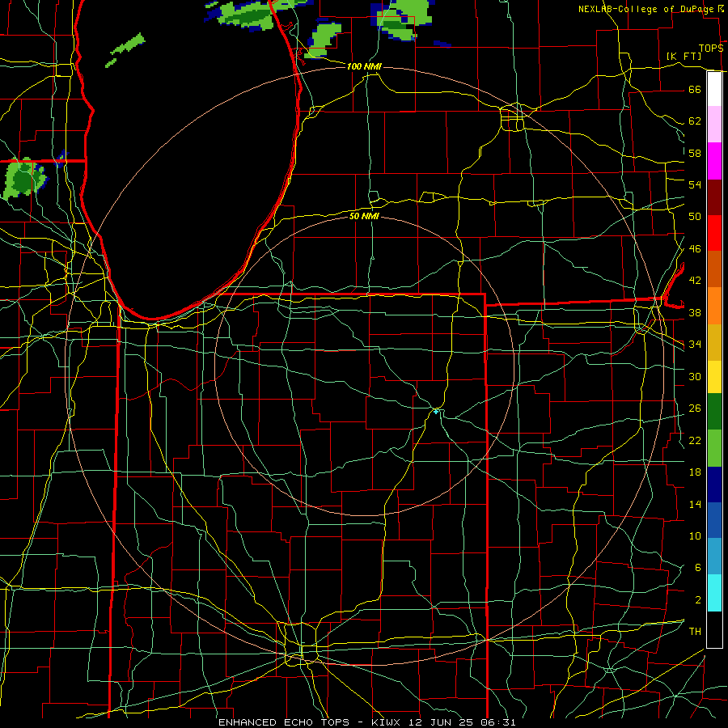Click the legend value 42
This screenshot has height=728, width=728.
pos(695,281)
